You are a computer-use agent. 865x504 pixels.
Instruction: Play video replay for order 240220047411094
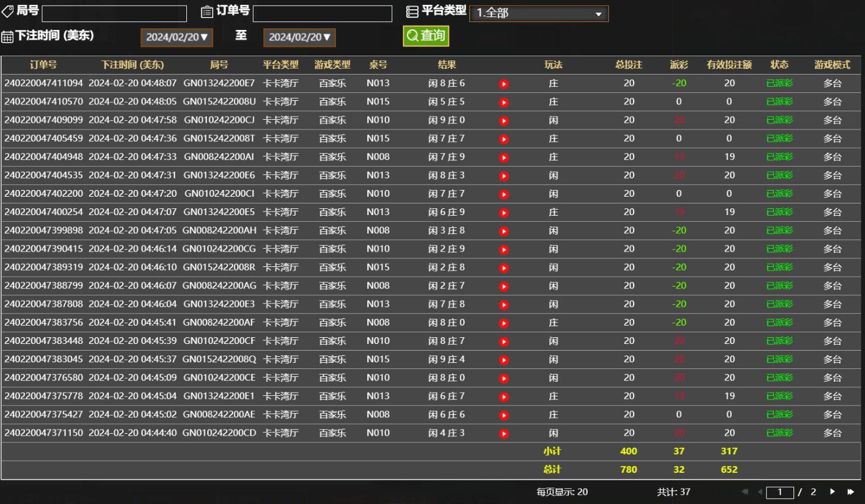503,84
